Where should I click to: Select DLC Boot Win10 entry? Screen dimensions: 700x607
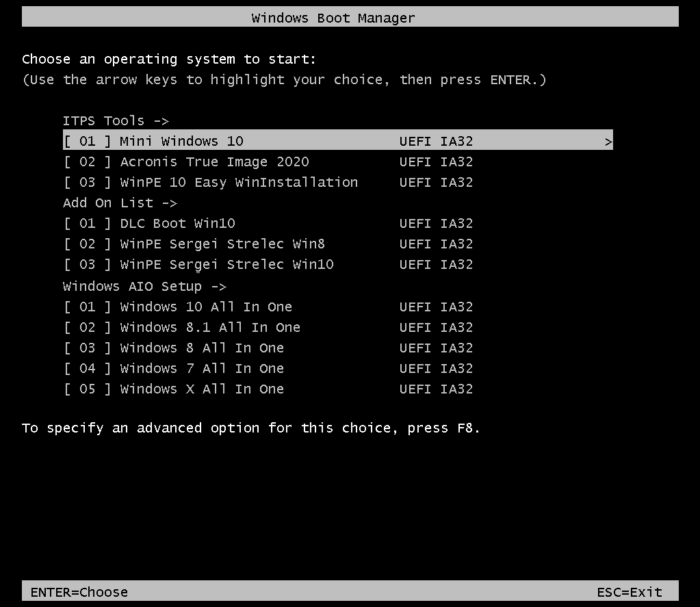(x=268, y=223)
